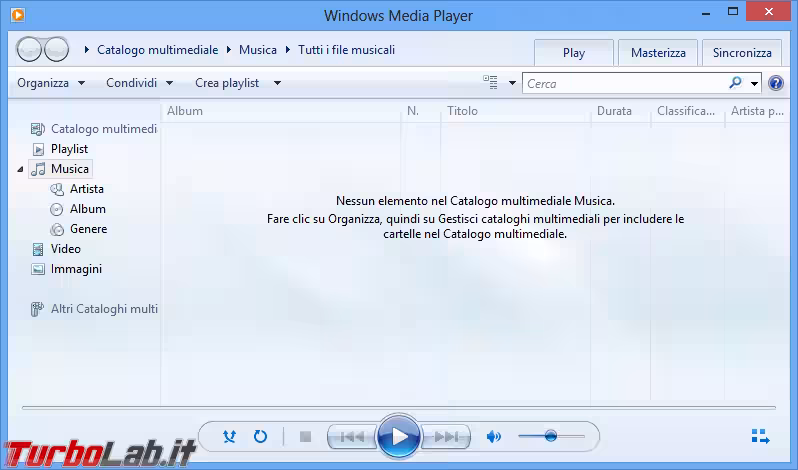The height and width of the screenshot is (470, 798).
Task: Select Video in the navigation pane
Action: pyautogui.click(x=66, y=249)
